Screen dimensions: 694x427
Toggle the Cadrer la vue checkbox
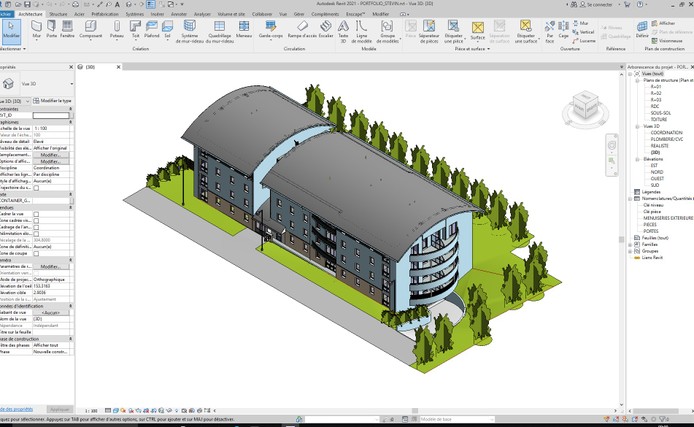pyautogui.click(x=37, y=214)
